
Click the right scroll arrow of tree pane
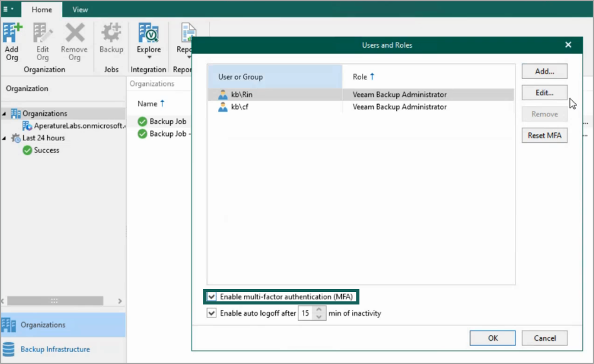pyautogui.click(x=120, y=301)
